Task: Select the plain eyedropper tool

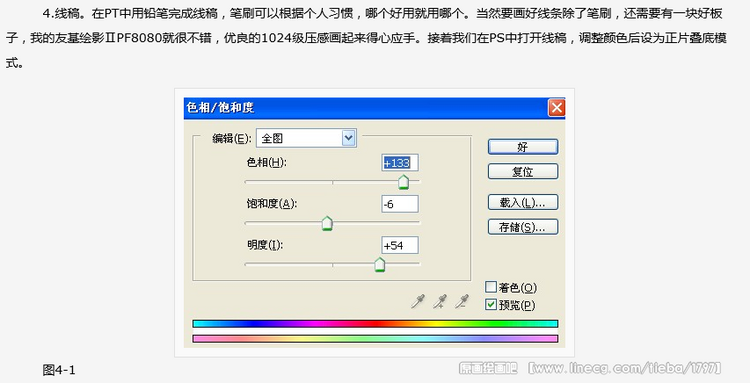Action: coord(418,301)
